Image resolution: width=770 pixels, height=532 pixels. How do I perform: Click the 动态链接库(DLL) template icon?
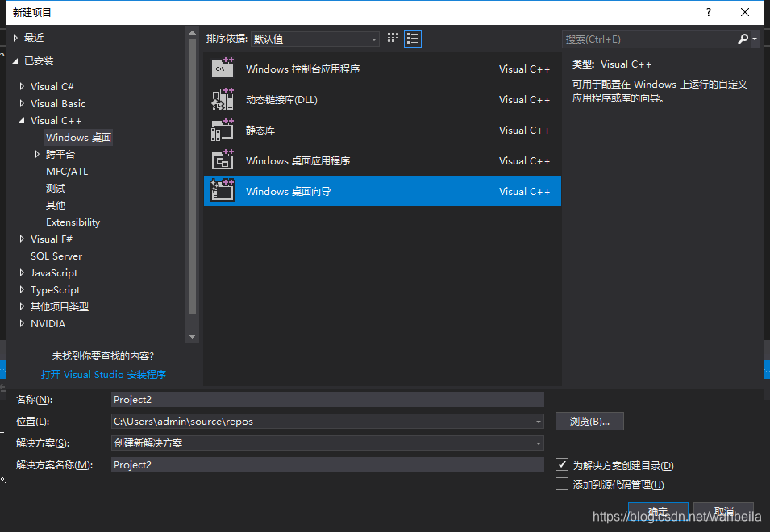[x=223, y=98]
